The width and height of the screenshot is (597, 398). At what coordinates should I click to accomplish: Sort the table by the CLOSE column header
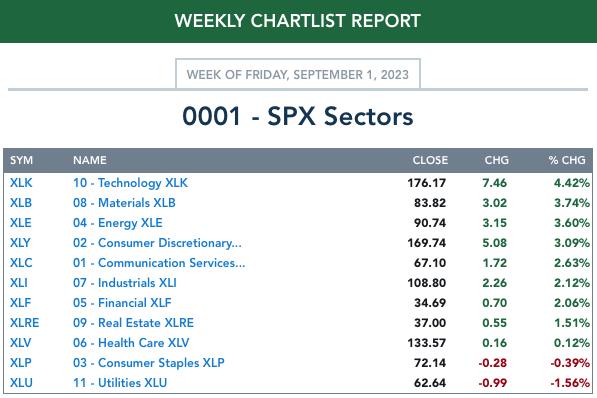pos(430,160)
